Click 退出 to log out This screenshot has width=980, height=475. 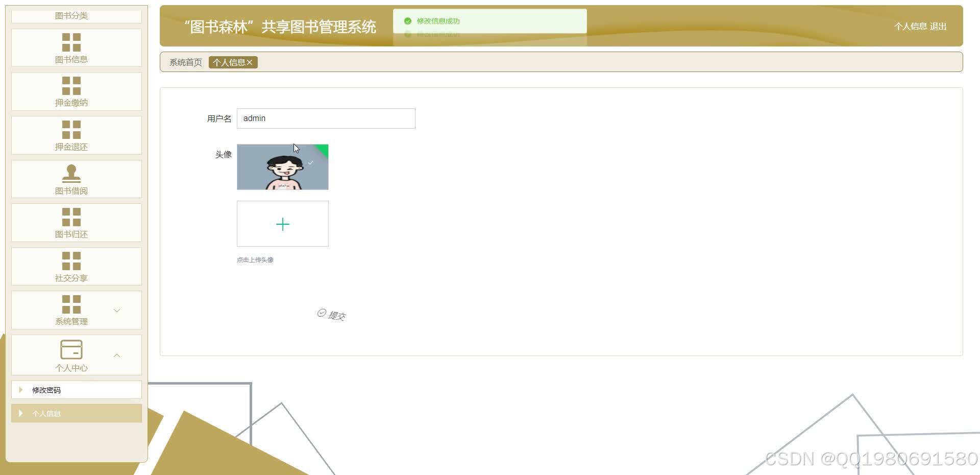click(x=939, y=26)
